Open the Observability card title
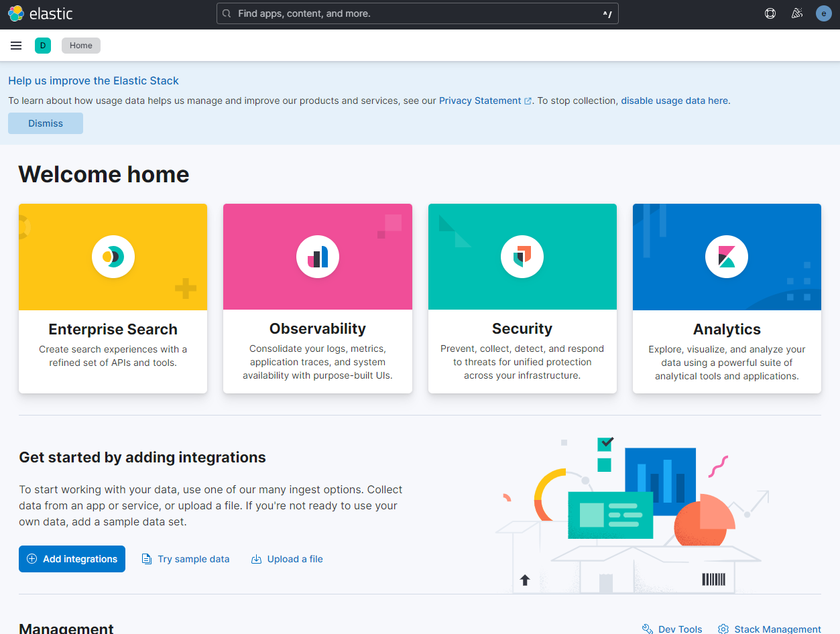This screenshot has height=634, width=840. click(x=318, y=328)
